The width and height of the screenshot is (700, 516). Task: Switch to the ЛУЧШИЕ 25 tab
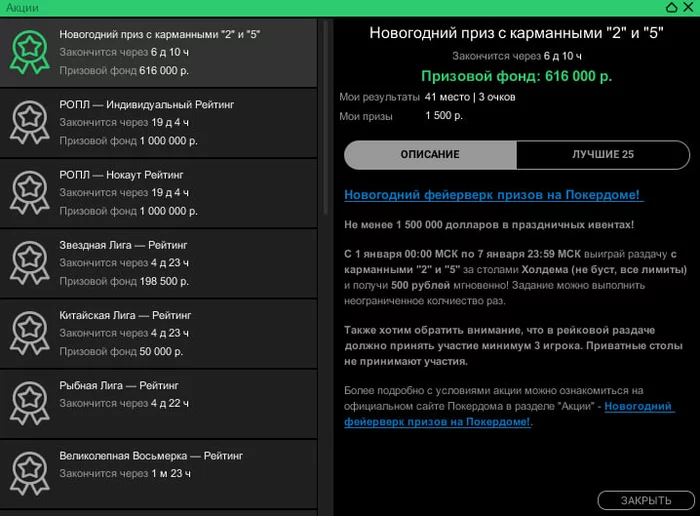click(603, 154)
